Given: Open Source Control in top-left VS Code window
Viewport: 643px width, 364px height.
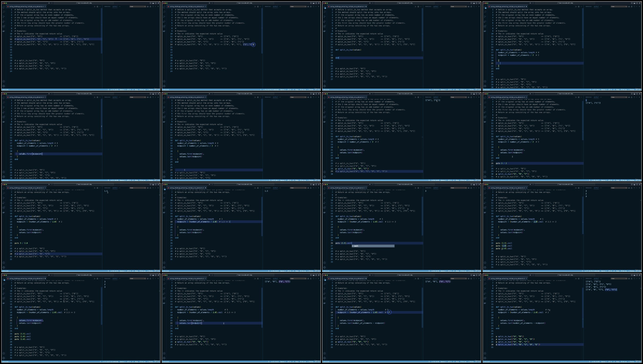Looking at the screenshot, I should (4, 16).
